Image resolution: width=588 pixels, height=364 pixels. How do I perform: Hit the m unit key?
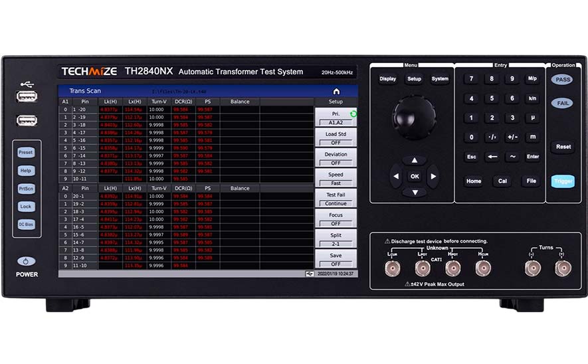pyautogui.click(x=532, y=137)
